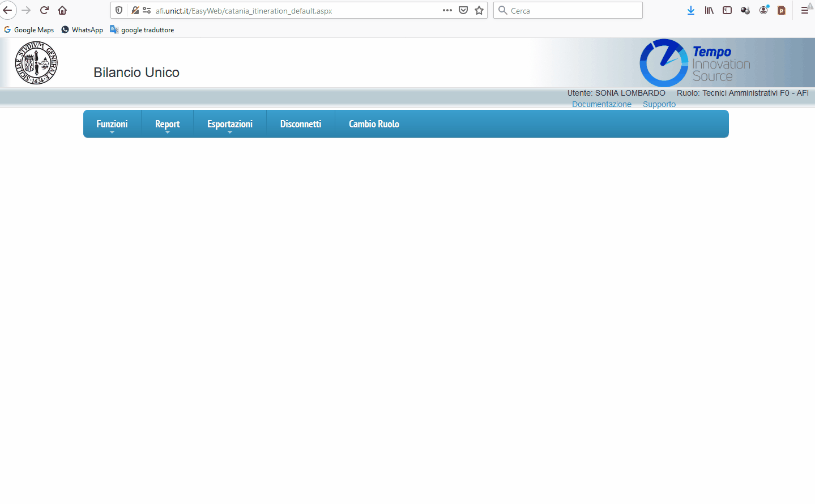Expand the Esportazioni menu
815x504 pixels.
230,124
